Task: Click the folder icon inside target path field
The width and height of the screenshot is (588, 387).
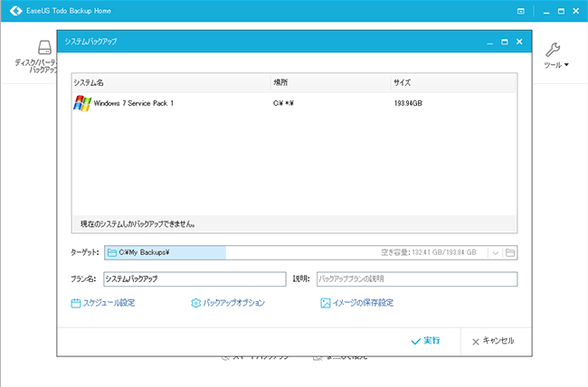Action: point(112,253)
